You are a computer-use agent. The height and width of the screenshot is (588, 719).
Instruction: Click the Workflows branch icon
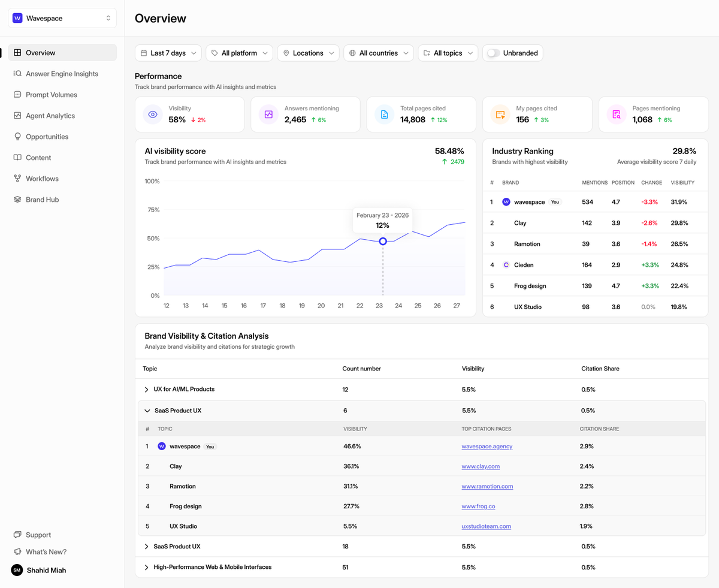17,179
